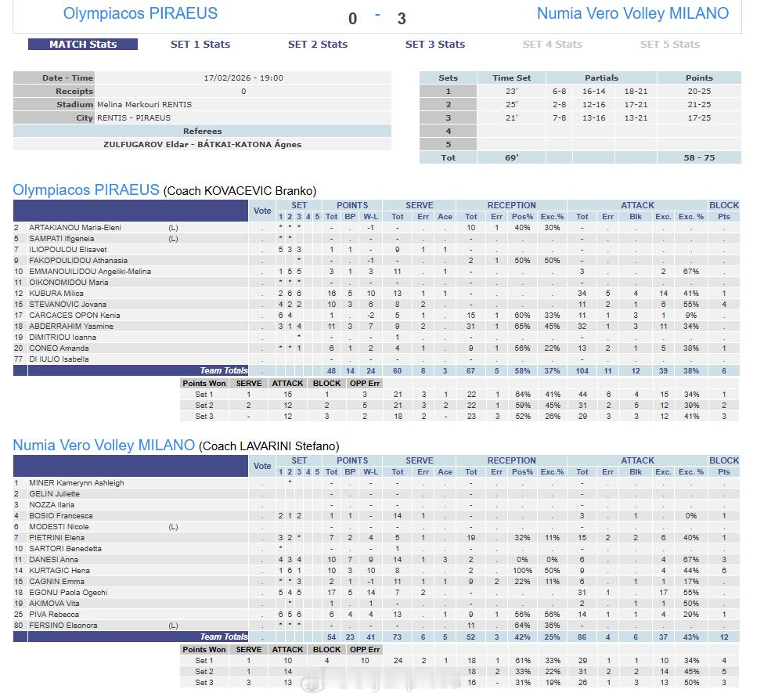The height and width of the screenshot is (700, 764).
Task: Click the Milano Team Totals row label
Action: pos(224,637)
